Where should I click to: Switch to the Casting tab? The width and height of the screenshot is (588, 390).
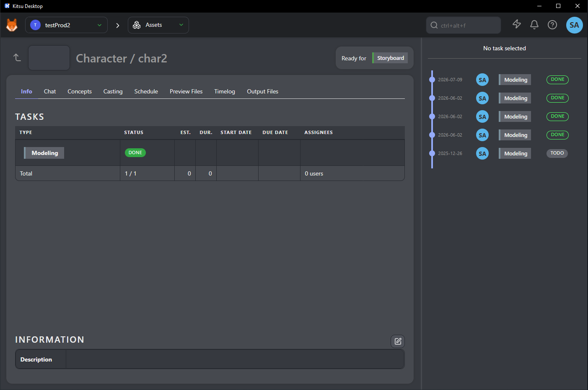coord(113,91)
